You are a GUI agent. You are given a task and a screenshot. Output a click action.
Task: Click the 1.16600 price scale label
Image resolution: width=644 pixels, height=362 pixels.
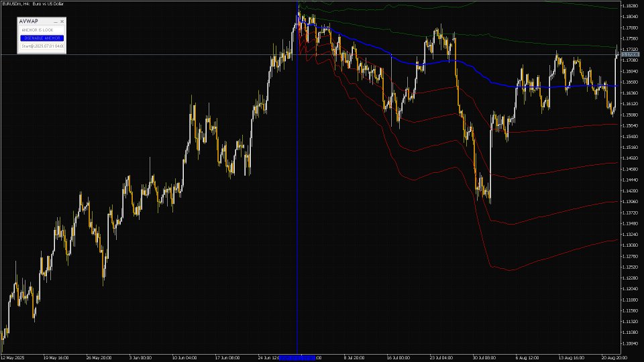[x=630, y=82]
